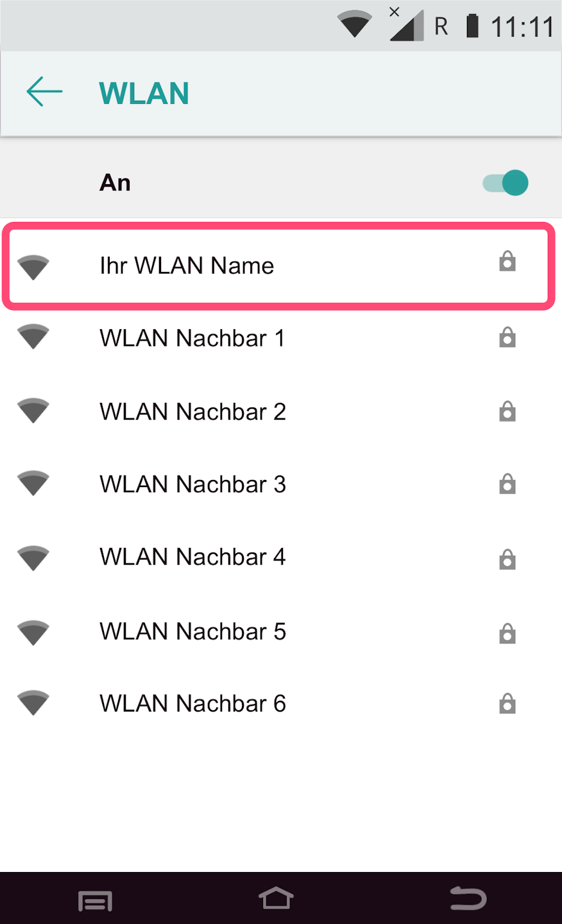Select WLAN Nachbar 4 network
The height and width of the screenshot is (924, 562).
(x=281, y=557)
